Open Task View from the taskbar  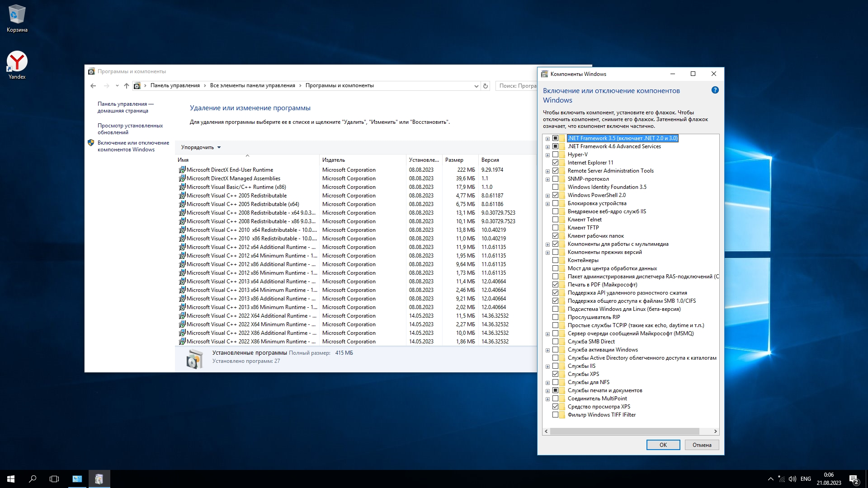[54, 479]
